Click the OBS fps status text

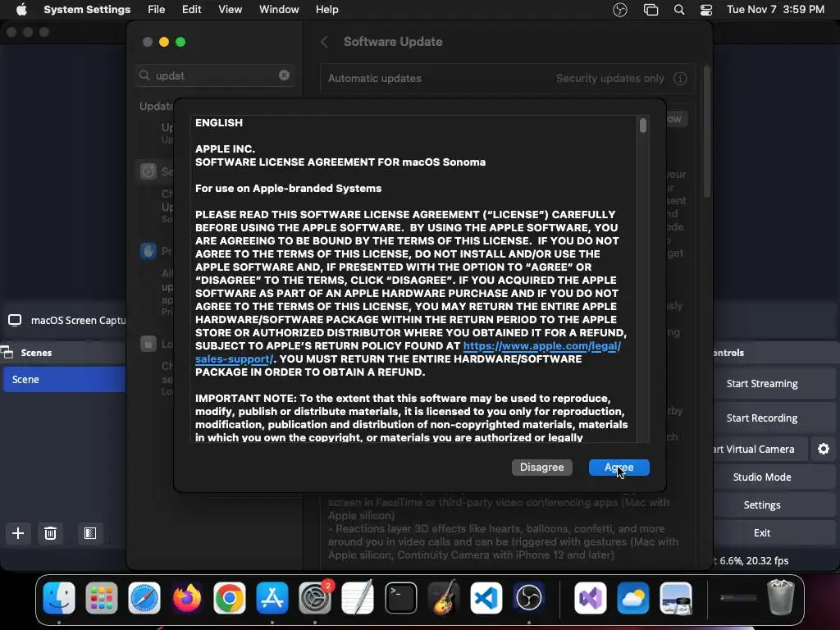[x=753, y=561]
